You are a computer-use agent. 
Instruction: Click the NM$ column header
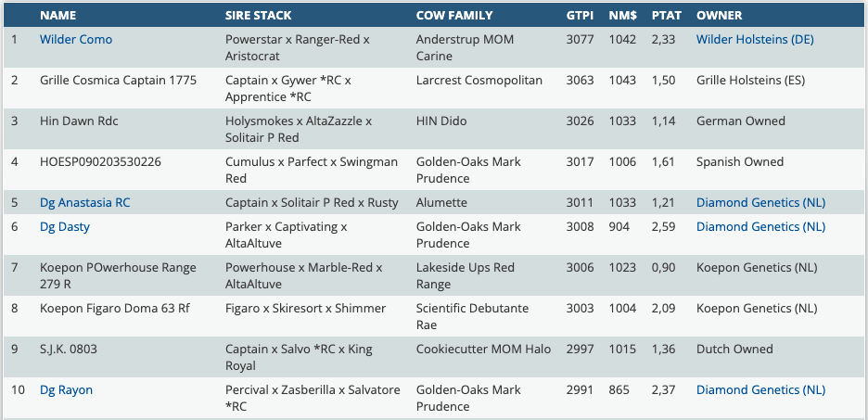622,16
